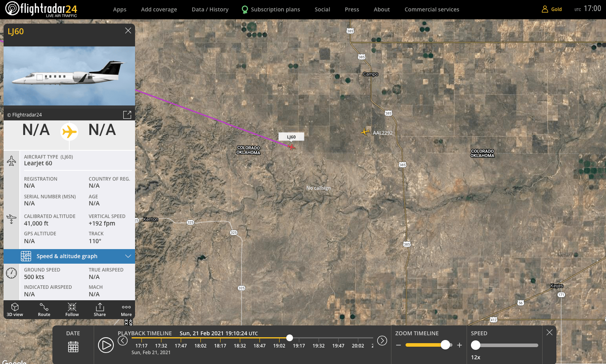Viewport: 606px width, 364px height.
Task: Open aircraft photo in external link
Action: pos(127,115)
